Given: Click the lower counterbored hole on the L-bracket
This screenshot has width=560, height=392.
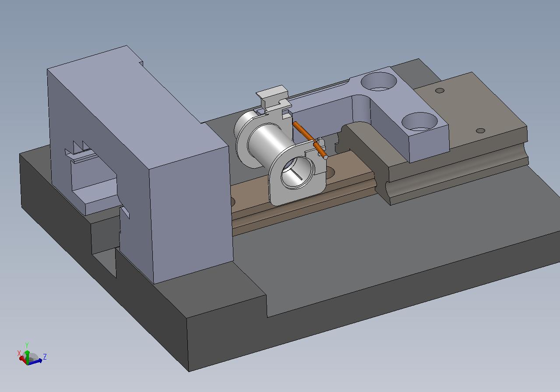Looking at the screenshot, I should click(x=419, y=122).
